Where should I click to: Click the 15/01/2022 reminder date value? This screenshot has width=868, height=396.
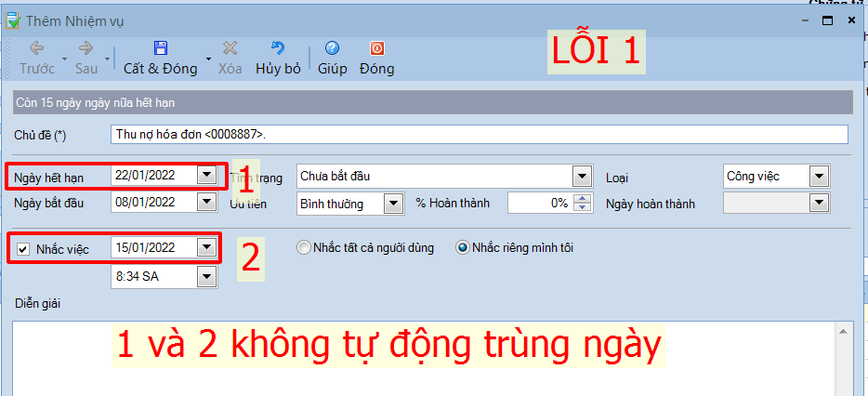145,247
